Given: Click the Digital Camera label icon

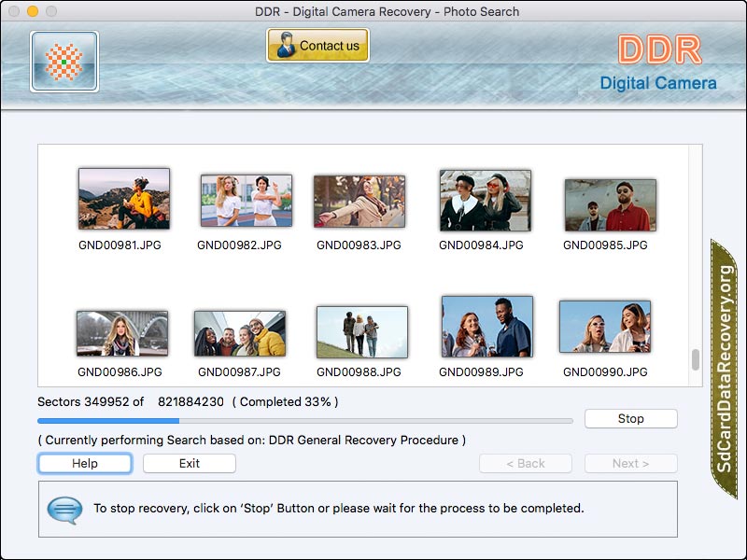Looking at the screenshot, I should click(x=657, y=83).
